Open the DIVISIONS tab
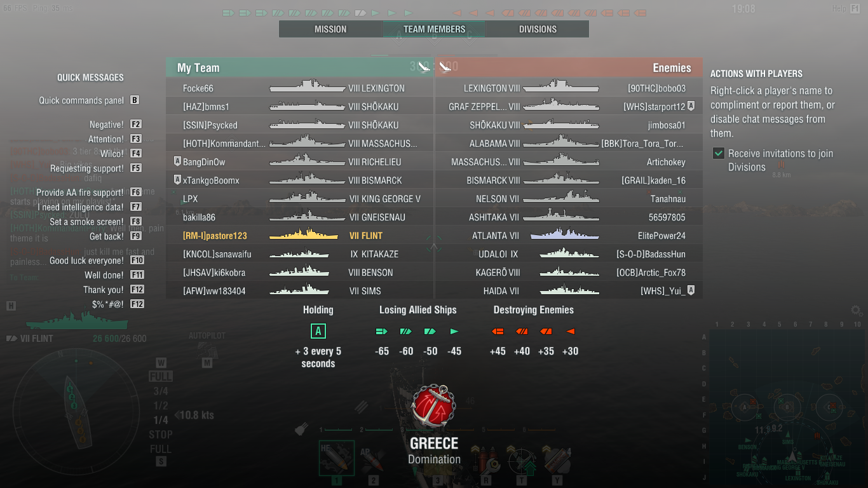The width and height of the screenshot is (868, 488). [538, 29]
